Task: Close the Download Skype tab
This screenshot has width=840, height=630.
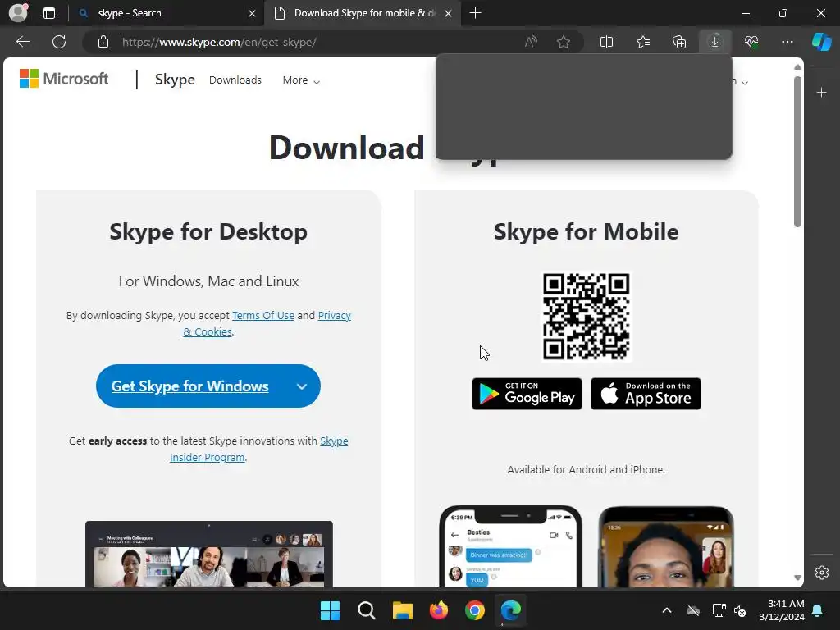Action: (449, 13)
